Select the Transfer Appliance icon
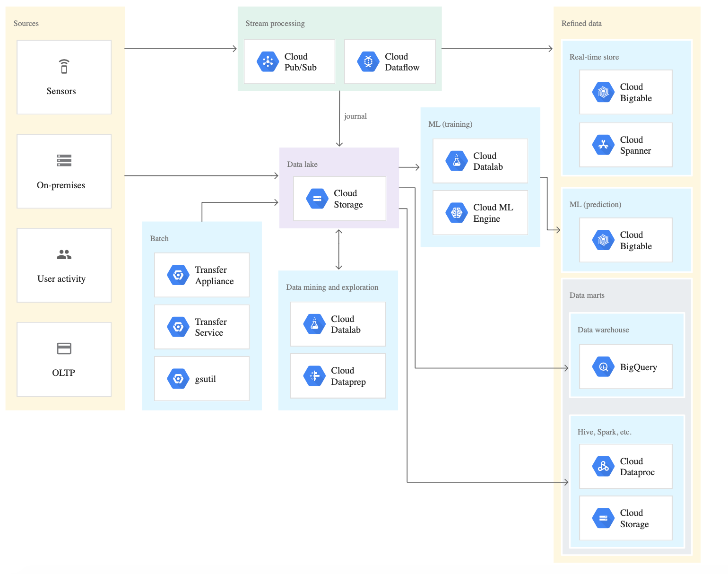This screenshot has width=728, height=574. (178, 275)
